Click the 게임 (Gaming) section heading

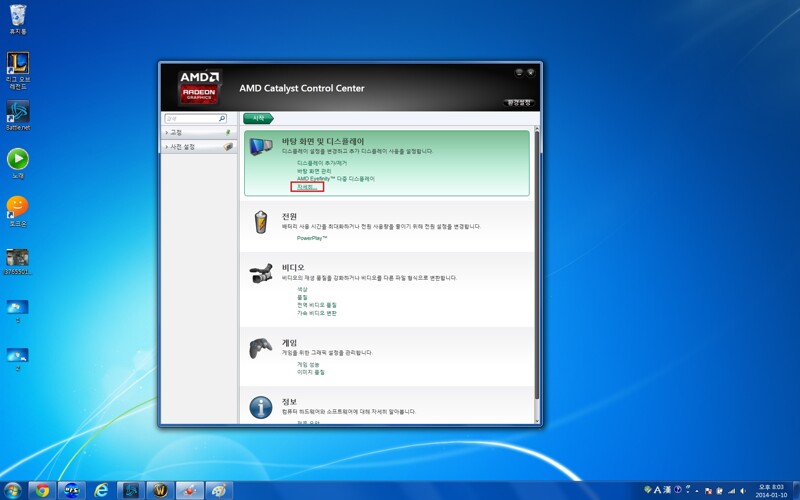point(289,342)
